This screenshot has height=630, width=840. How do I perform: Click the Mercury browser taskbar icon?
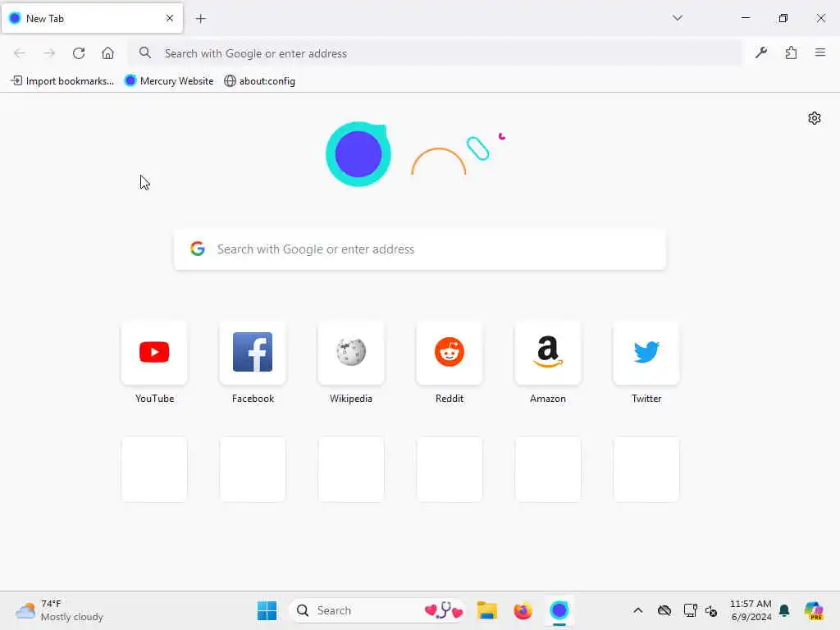(559, 610)
